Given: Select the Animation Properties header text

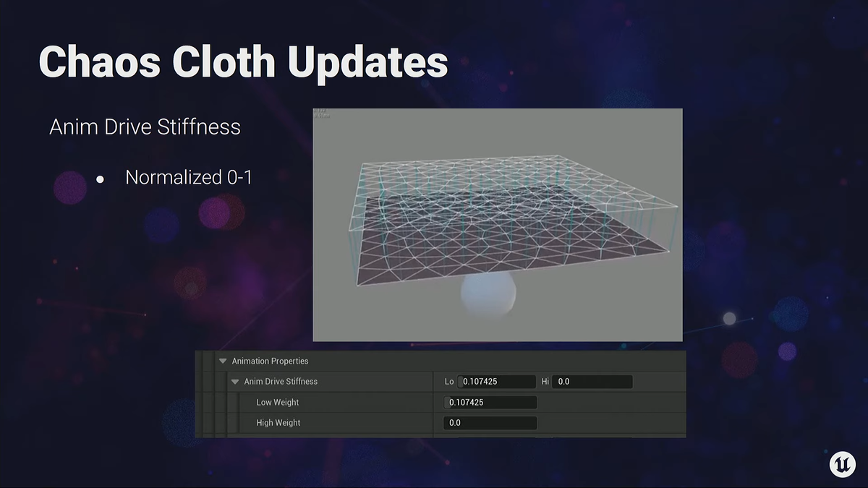Looking at the screenshot, I should 270,361.
